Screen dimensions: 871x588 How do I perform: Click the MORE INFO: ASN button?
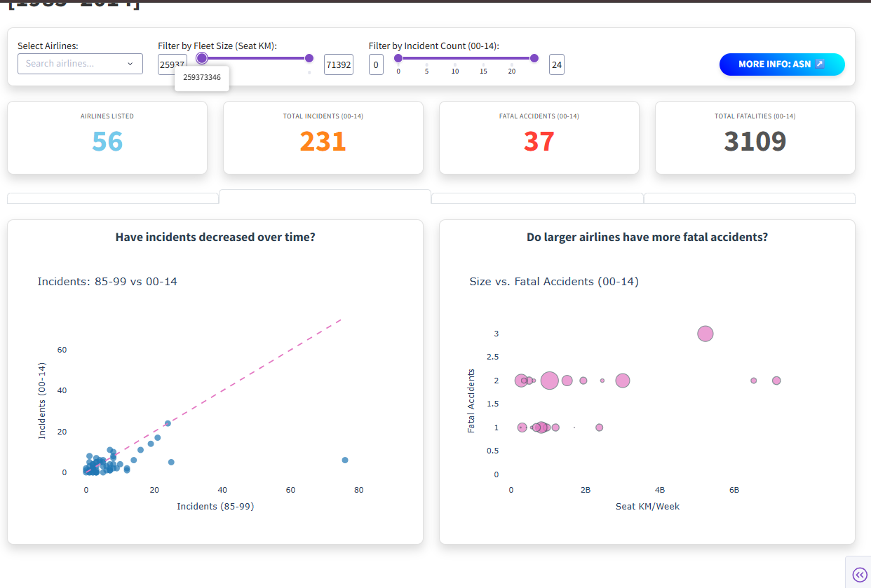point(781,64)
